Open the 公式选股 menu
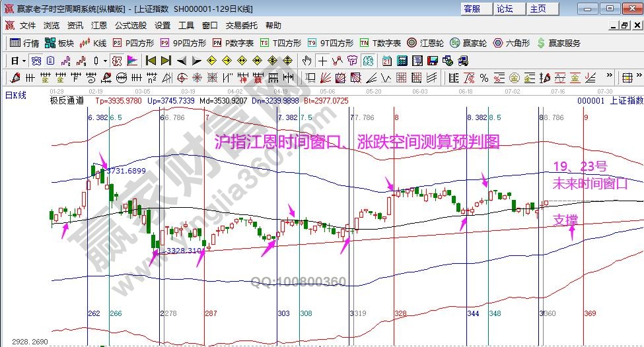Viewport: 644px width, 347px height. click(x=131, y=26)
